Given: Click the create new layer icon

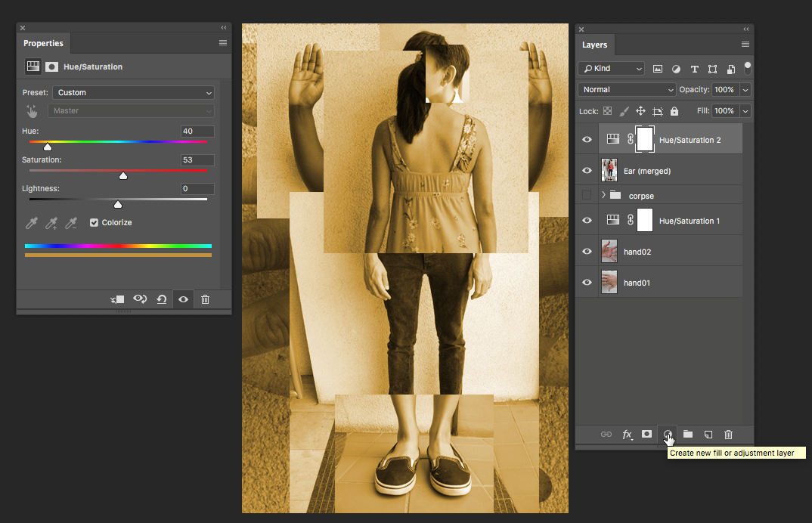Looking at the screenshot, I should pyautogui.click(x=708, y=435).
